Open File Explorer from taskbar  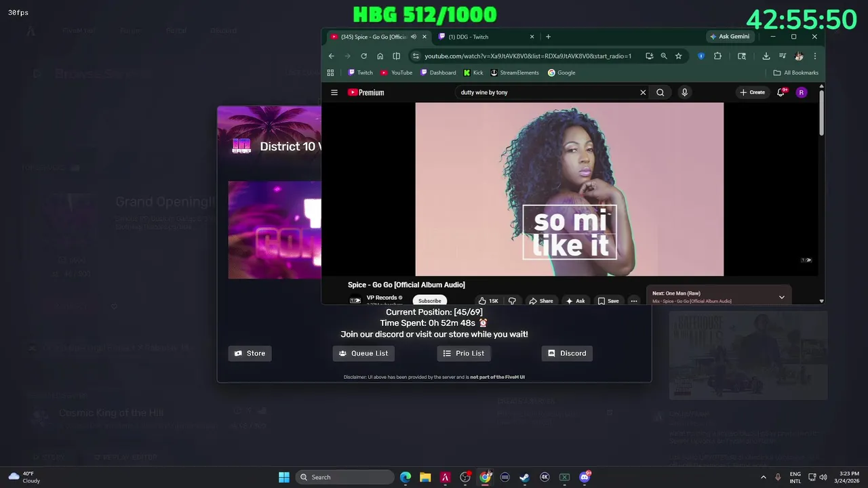[425, 477]
